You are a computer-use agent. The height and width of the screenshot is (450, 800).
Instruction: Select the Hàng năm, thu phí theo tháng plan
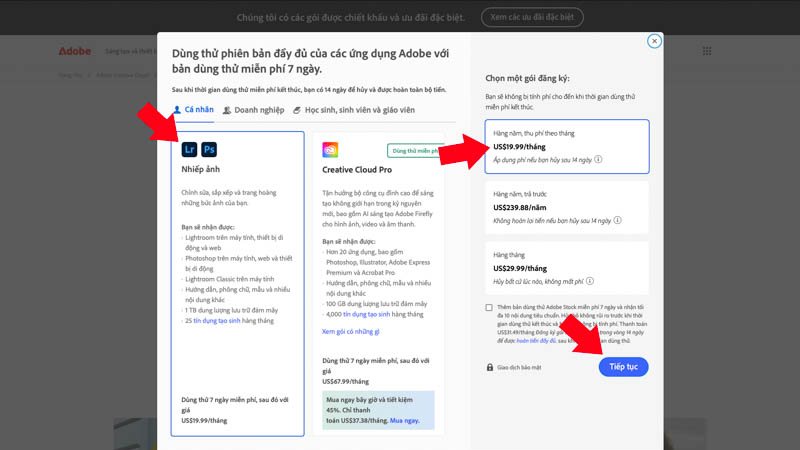click(567, 146)
